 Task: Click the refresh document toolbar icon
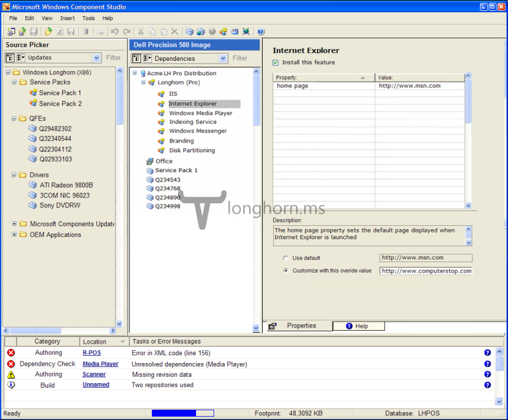tap(60, 32)
